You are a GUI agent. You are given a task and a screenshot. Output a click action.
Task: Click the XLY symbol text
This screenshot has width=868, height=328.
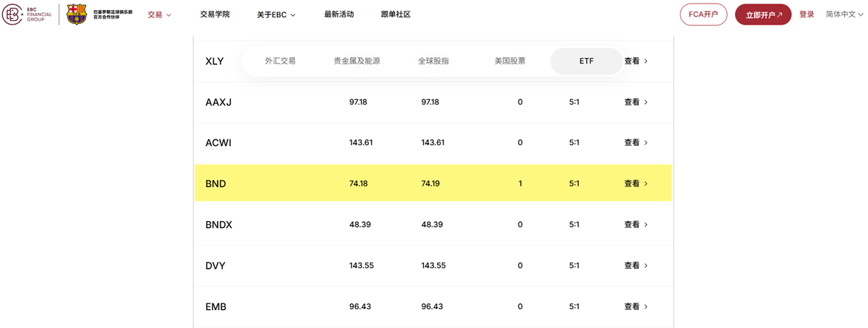tap(215, 61)
